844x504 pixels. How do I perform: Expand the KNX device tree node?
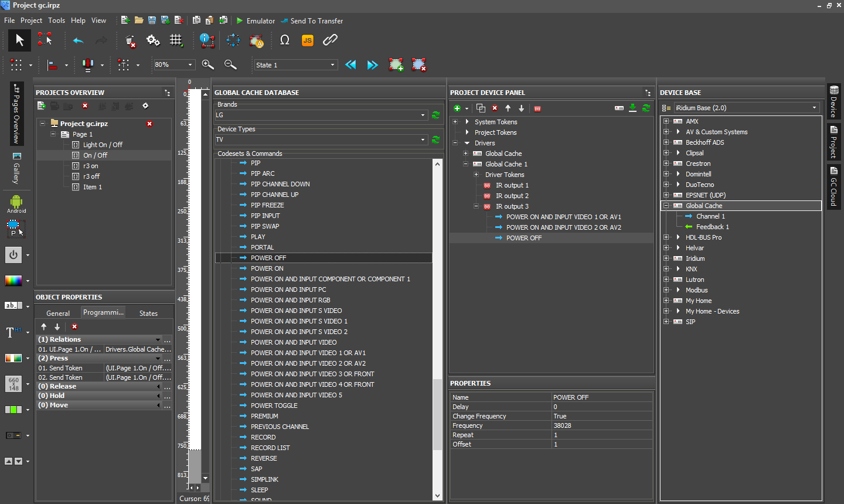pyautogui.click(x=666, y=269)
